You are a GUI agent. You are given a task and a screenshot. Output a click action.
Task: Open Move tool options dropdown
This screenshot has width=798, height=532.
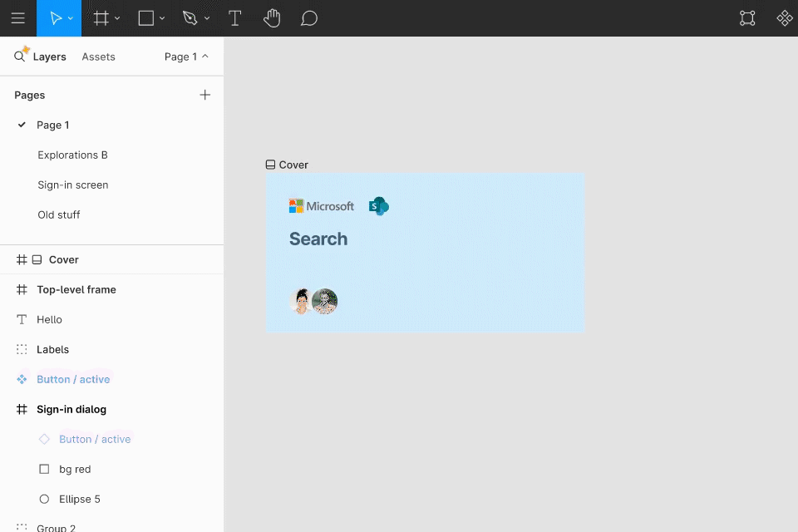71,18
